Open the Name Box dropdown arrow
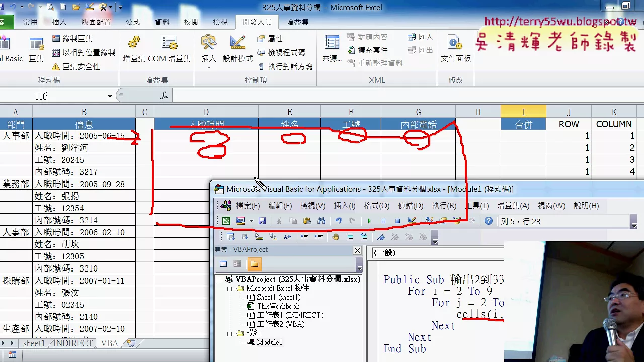The image size is (644, 362). click(x=110, y=96)
